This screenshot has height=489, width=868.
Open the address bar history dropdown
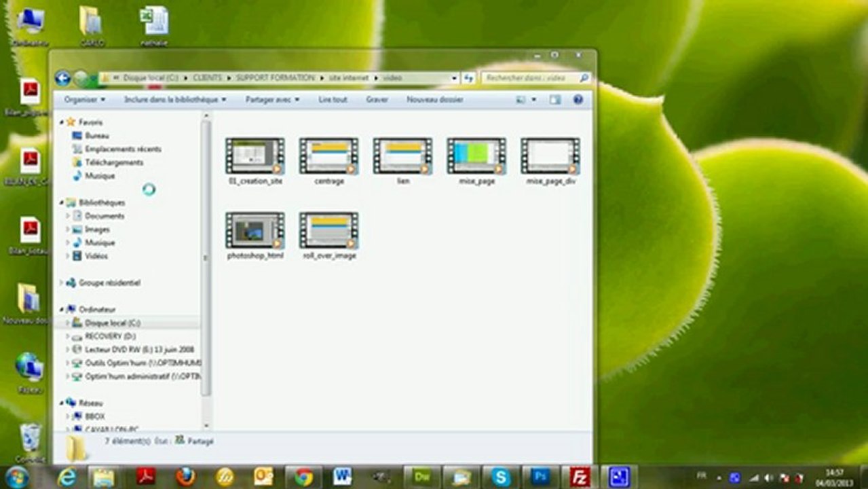pyautogui.click(x=455, y=78)
